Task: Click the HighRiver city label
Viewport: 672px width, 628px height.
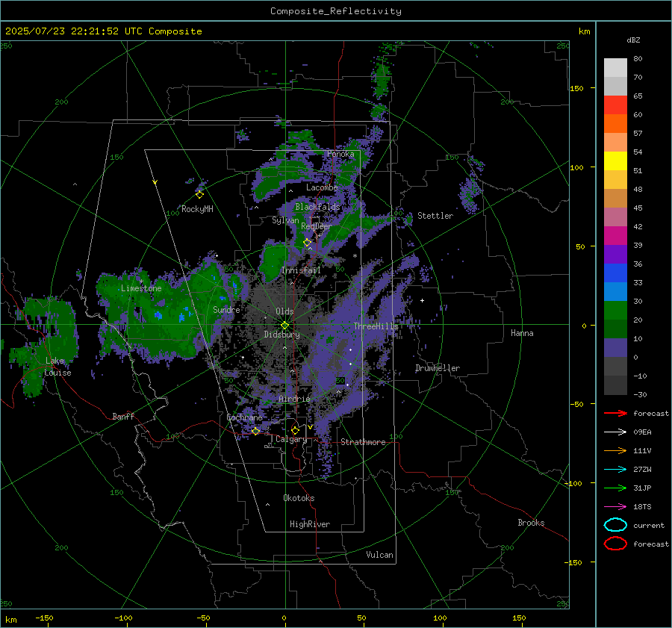Action: 309,524
